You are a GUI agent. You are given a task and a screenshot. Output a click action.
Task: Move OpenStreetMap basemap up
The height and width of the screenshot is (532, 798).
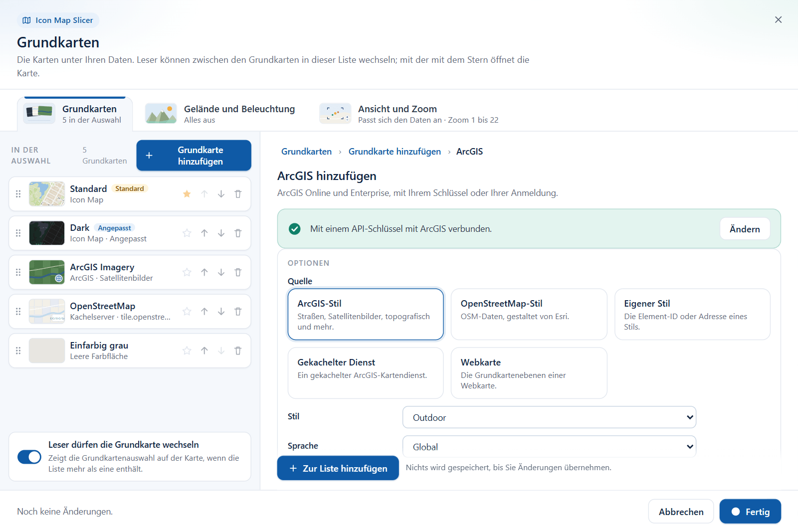[204, 311]
